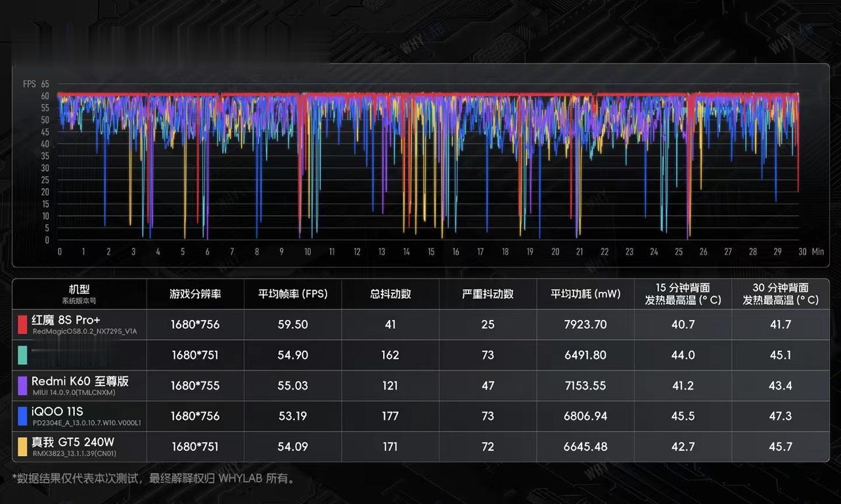Image resolution: width=841 pixels, height=504 pixels.
Task: Click the 47.3 temperature value
Action: point(781,416)
